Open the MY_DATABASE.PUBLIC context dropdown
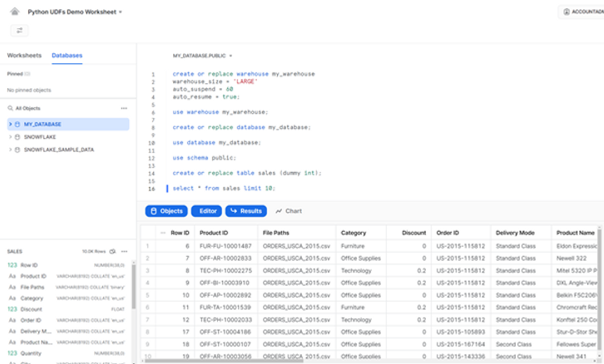This screenshot has height=364, width=604. [202, 56]
